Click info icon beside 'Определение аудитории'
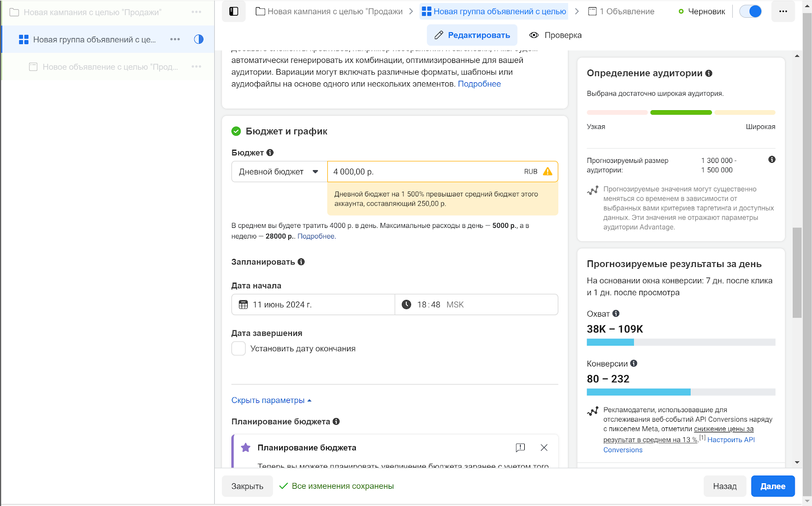The height and width of the screenshot is (506, 812). (x=709, y=73)
